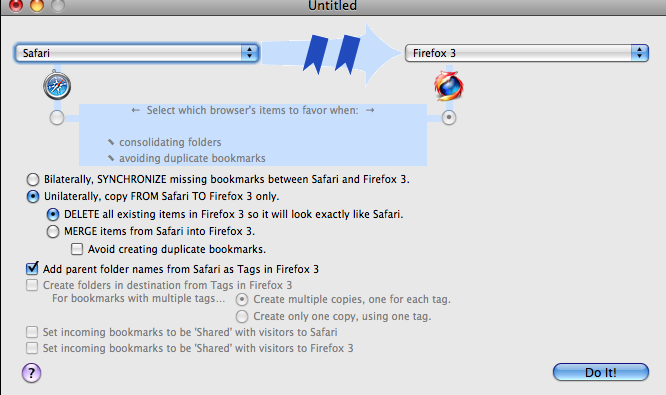Favor Safari's items with the radio under Safari
This screenshot has width=666, height=395.
coord(57,117)
